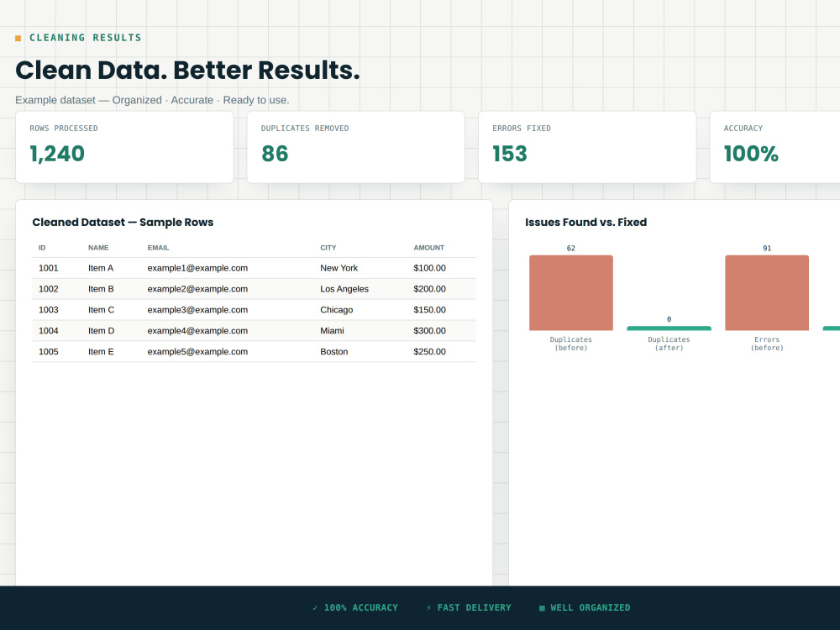Select the Errors Fixed value 153
Screen dimensions: 840x630
click(x=510, y=154)
